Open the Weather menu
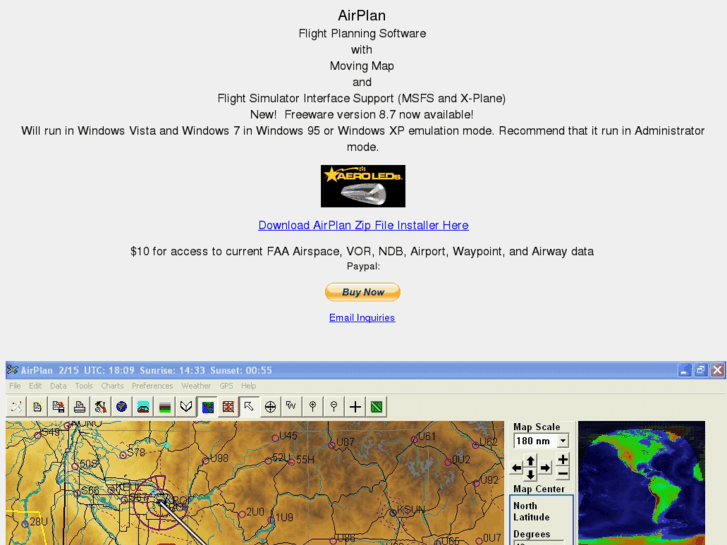 coord(196,386)
